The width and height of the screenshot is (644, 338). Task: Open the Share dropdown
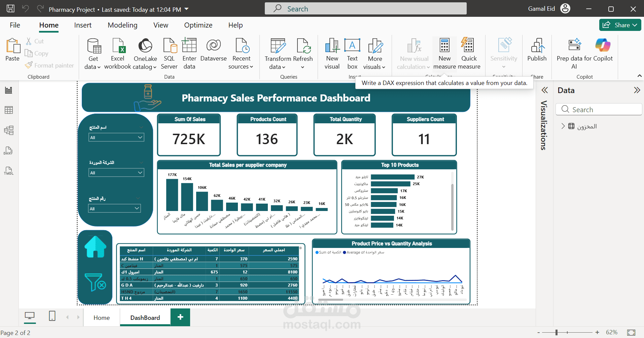click(x=620, y=25)
